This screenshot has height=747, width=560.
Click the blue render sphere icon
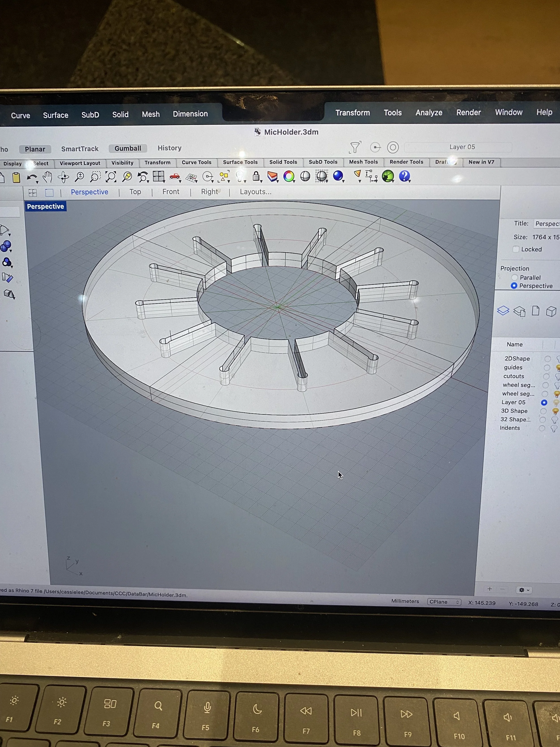[x=338, y=176]
